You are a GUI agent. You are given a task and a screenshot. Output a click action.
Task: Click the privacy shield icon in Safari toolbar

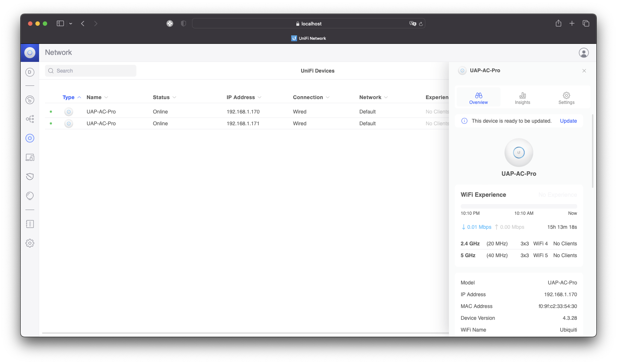click(183, 24)
